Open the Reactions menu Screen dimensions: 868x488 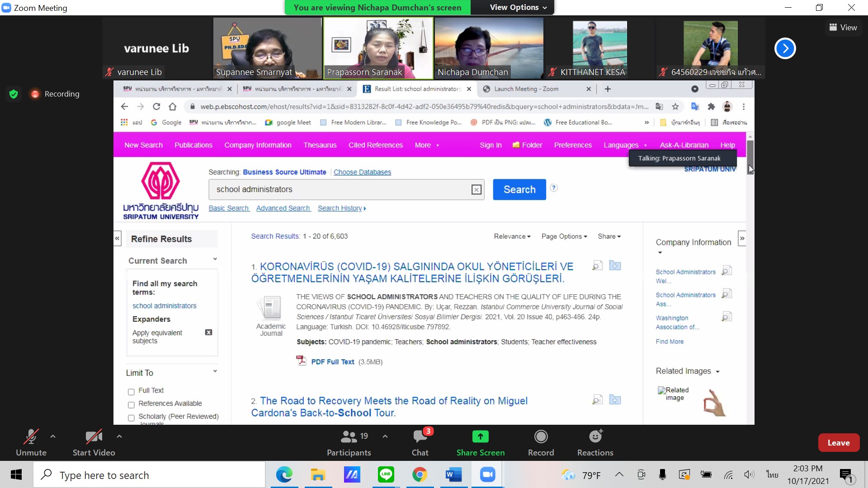(x=595, y=443)
